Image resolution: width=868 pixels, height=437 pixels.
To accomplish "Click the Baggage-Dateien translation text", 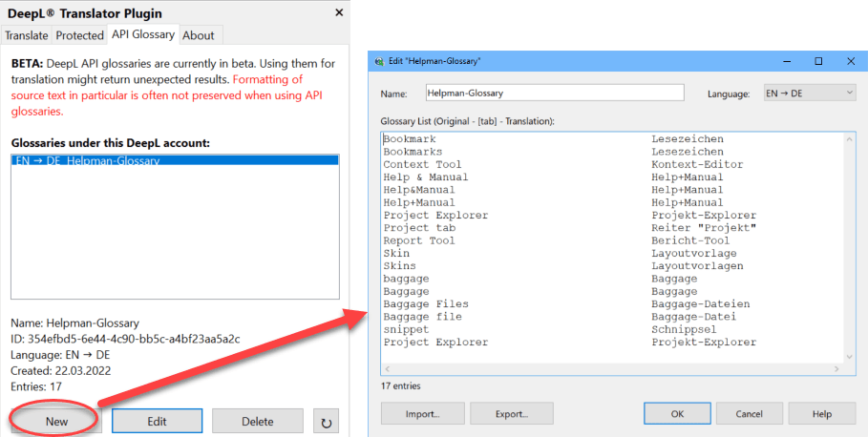I will pyautogui.click(x=701, y=304).
